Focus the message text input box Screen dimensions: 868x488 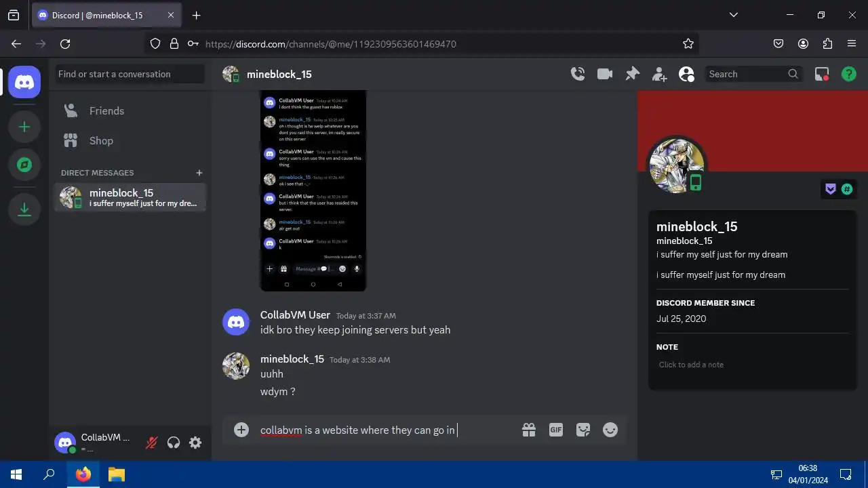point(387,430)
